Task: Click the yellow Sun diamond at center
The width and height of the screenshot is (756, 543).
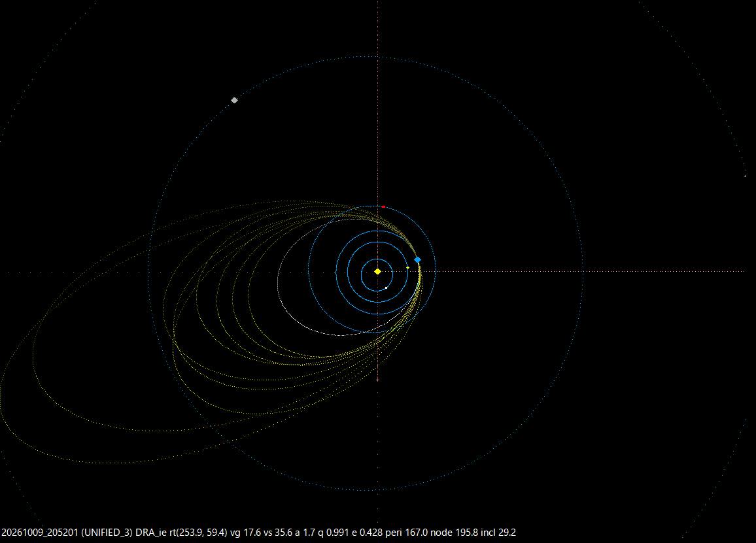Action: point(377,272)
